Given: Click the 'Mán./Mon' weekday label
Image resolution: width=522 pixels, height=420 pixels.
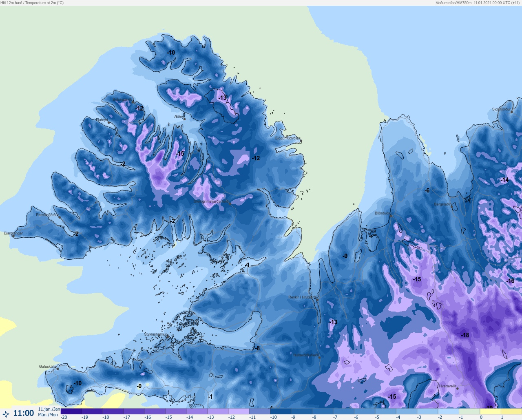Looking at the screenshot, I should 48,415.
